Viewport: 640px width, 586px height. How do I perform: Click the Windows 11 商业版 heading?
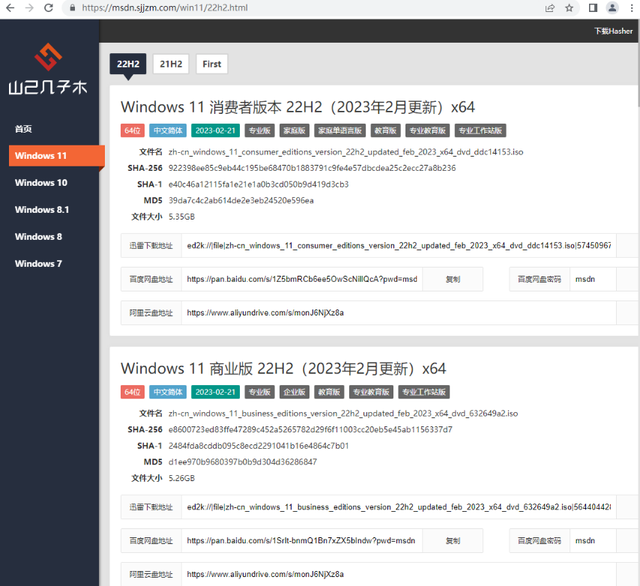coord(283,368)
